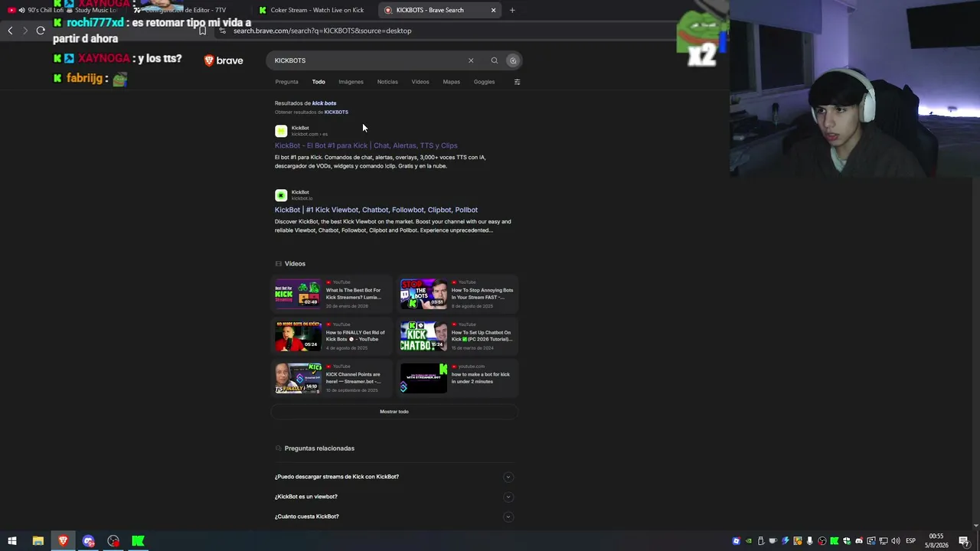Click the Brave browser taskbar icon

63,541
